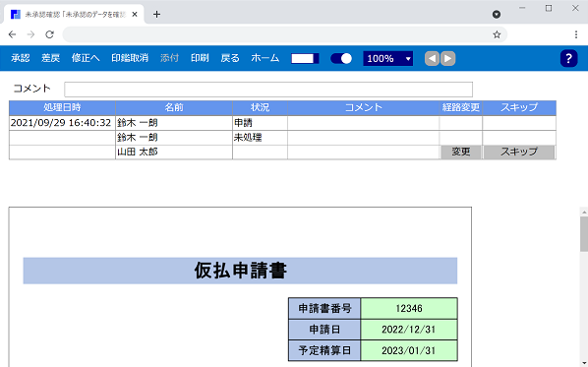Click into the コメント input field
Image resolution: width=588 pixels, height=367 pixels.
pos(268,90)
